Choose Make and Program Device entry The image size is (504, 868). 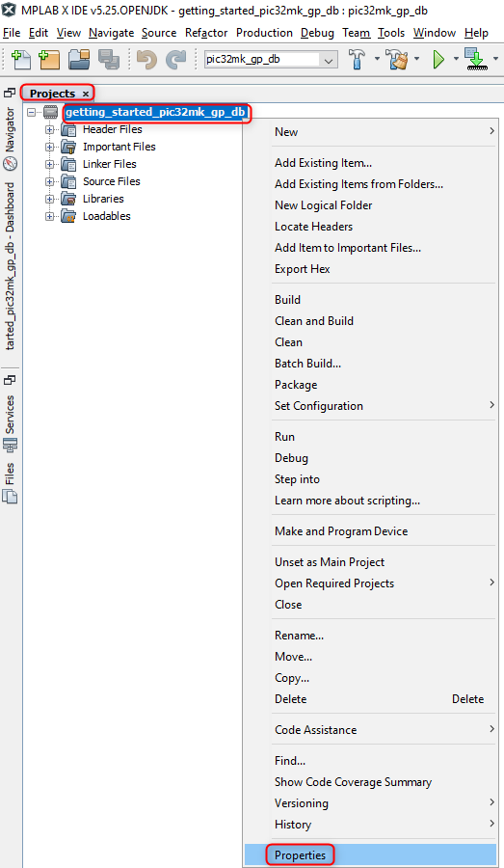click(x=370, y=531)
